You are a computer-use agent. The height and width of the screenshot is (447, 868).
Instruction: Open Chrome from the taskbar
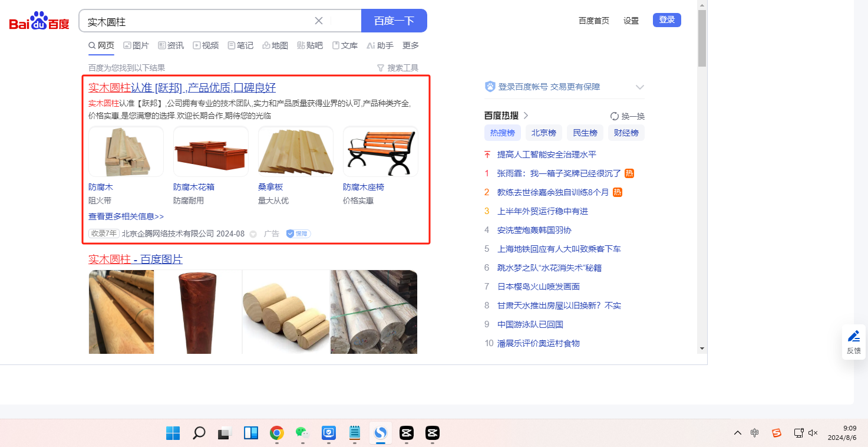[277, 433]
